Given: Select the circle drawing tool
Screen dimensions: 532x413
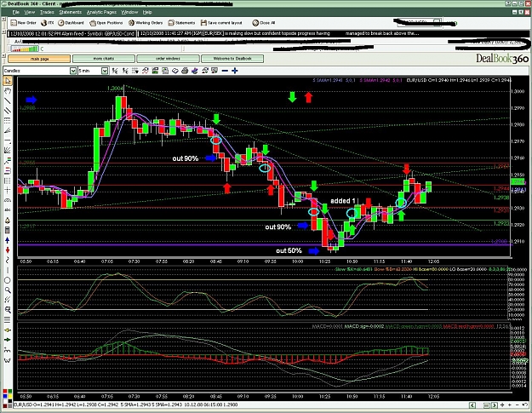Looking at the screenshot, I should tap(8, 280).
